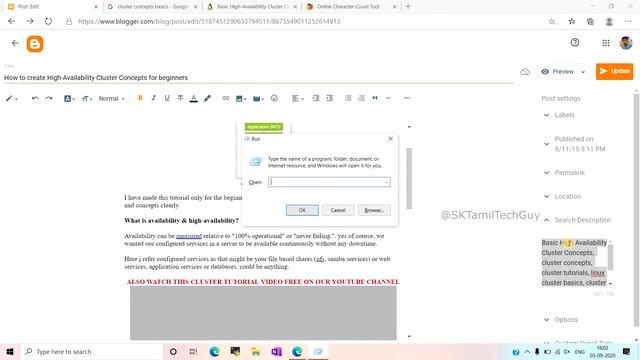Bookmark this page with the star icon
640x360 pixels.
tap(551, 21)
